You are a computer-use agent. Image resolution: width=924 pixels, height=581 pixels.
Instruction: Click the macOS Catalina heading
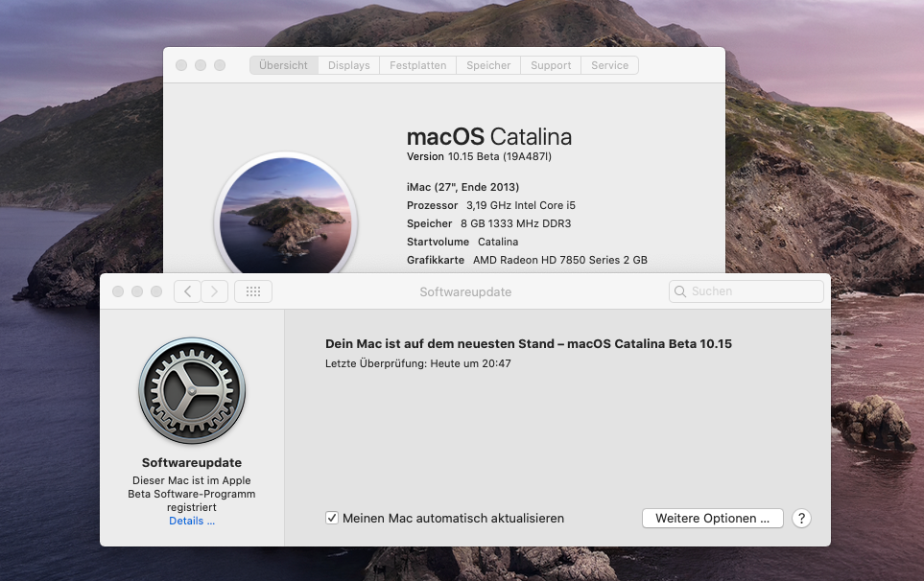(489, 137)
